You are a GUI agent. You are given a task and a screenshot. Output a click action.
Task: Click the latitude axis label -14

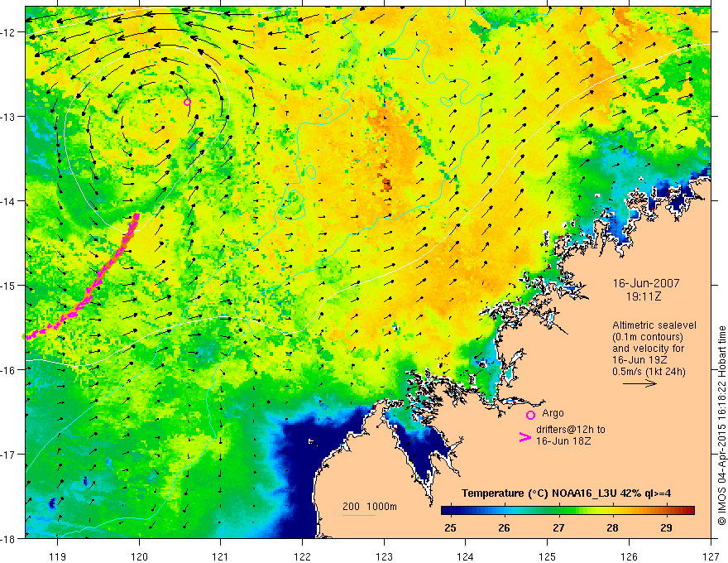pyautogui.click(x=9, y=201)
